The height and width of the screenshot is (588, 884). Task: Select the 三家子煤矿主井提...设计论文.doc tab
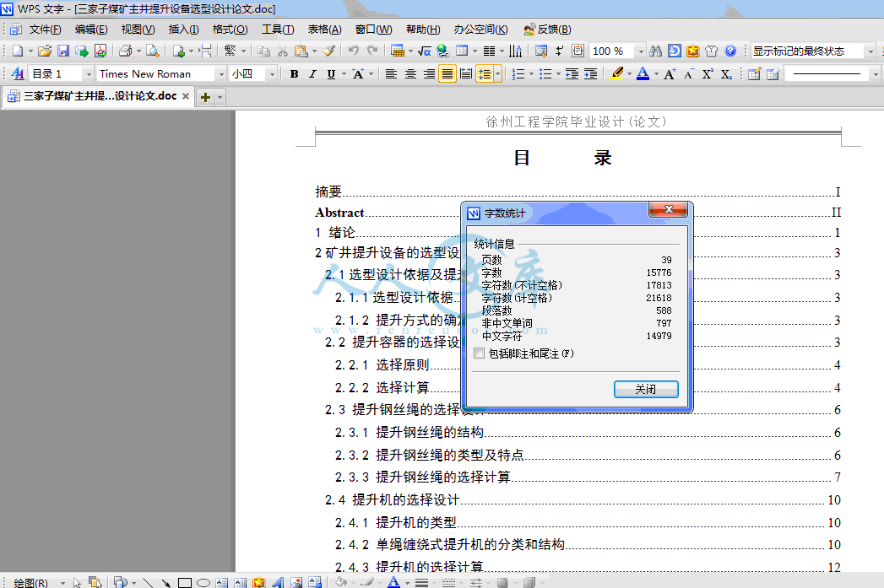100,96
